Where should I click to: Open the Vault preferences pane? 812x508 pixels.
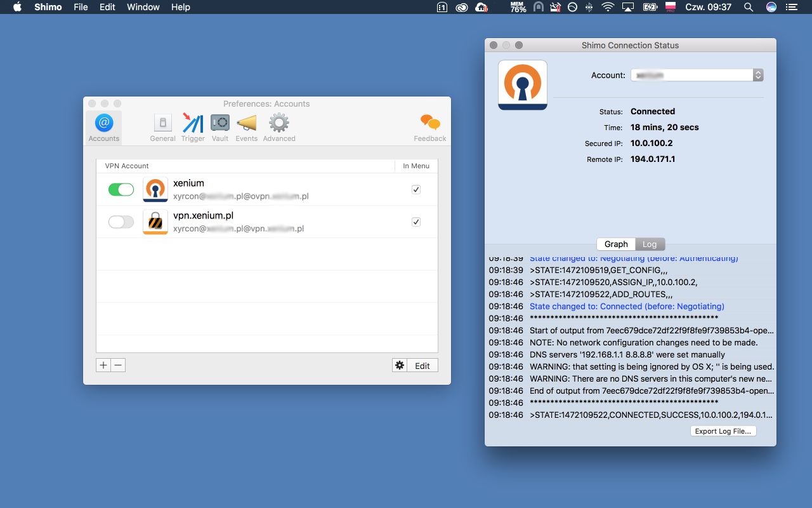220,128
